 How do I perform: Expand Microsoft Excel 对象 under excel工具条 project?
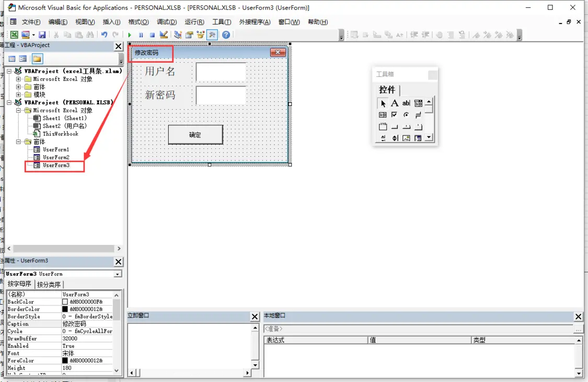18,79
